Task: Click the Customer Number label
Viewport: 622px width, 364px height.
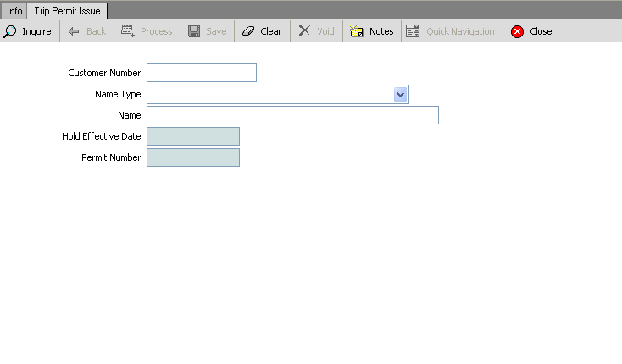Action: point(104,73)
